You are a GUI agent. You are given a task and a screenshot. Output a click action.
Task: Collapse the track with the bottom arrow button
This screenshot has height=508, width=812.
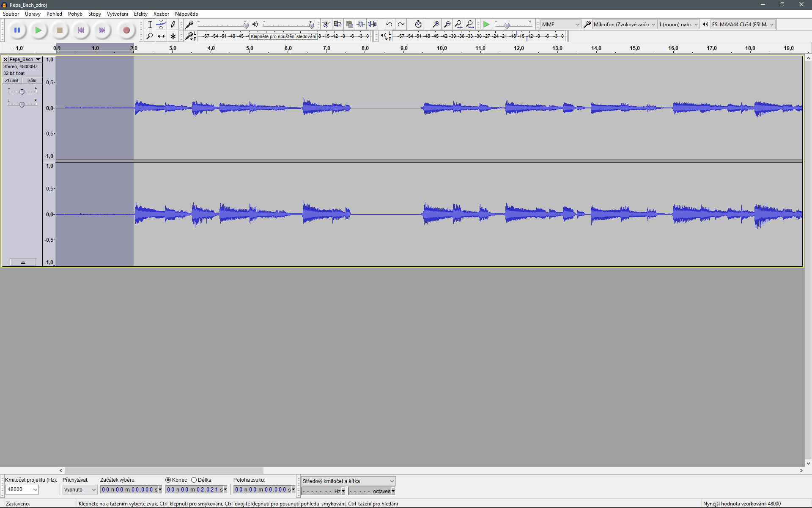pos(23,262)
